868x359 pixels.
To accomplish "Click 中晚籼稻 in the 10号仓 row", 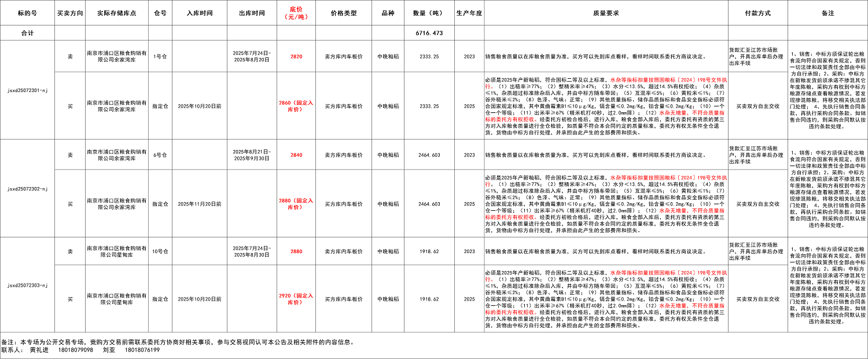I will 388,251.
